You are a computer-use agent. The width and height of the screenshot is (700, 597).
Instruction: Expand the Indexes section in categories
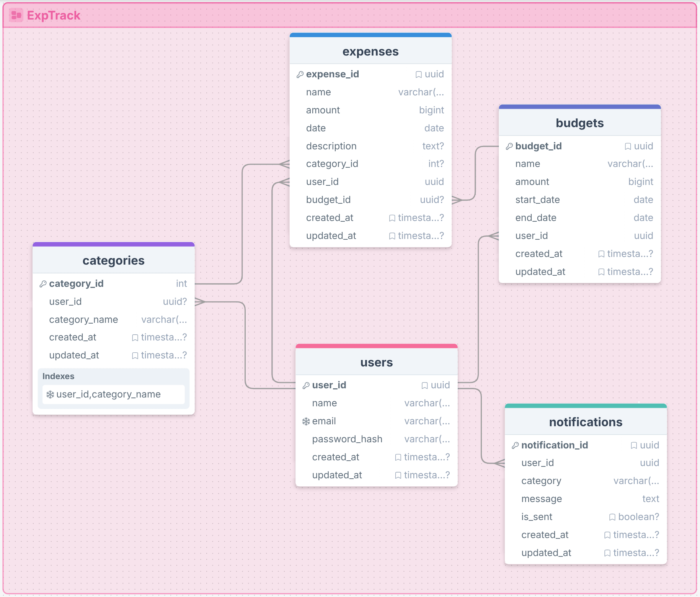pyautogui.click(x=58, y=376)
